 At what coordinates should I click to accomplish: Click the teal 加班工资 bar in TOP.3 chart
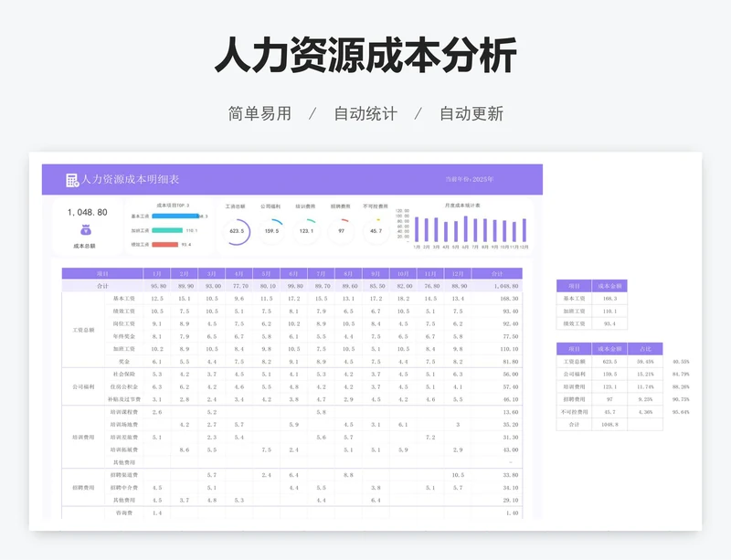point(167,230)
